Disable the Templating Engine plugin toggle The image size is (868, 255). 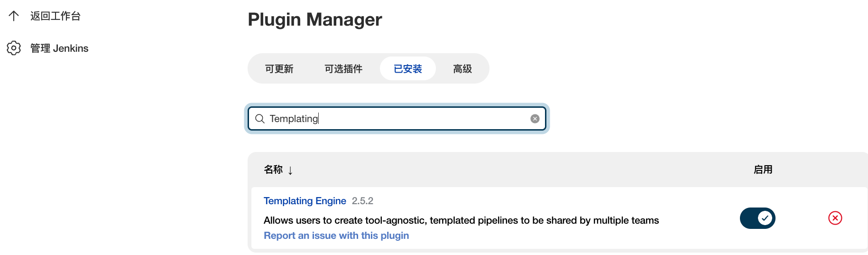tap(757, 218)
